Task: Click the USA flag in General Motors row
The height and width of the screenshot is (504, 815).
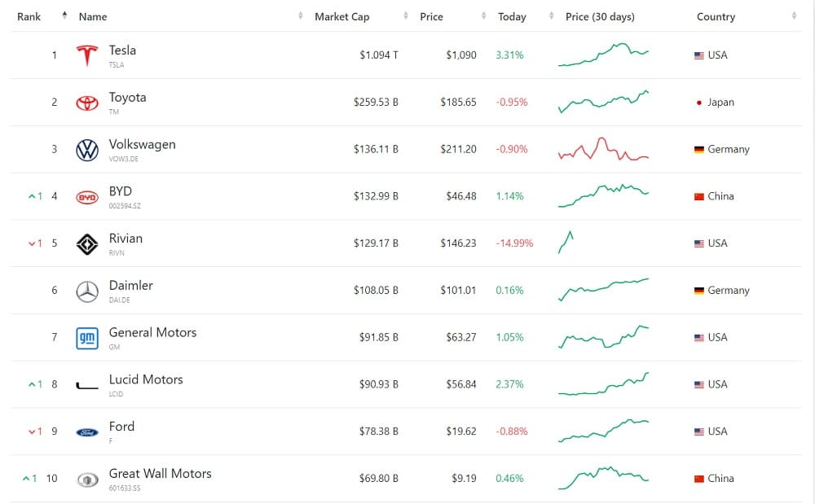Action: point(699,338)
